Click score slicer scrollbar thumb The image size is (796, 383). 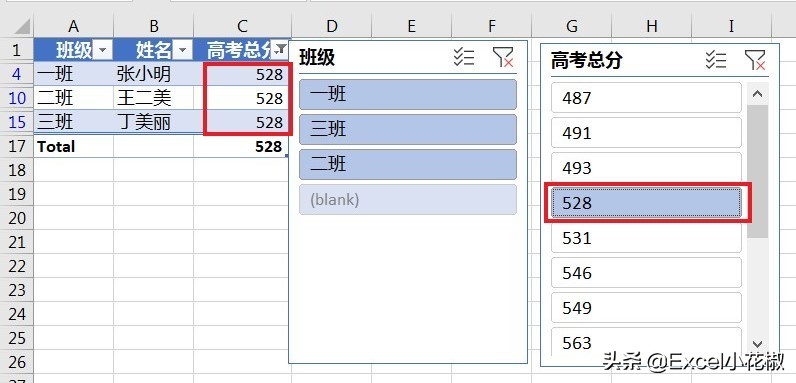pos(758,171)
